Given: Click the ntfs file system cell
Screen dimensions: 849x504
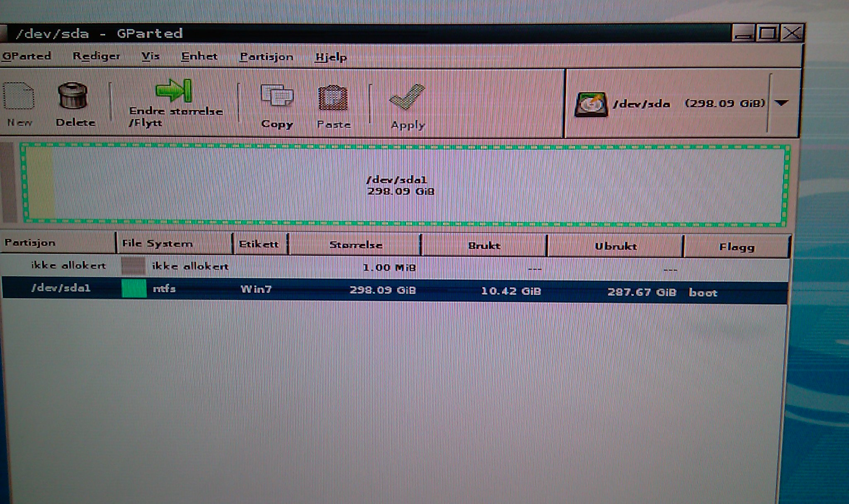Looking at the screenshot, I should click(164, 288).
